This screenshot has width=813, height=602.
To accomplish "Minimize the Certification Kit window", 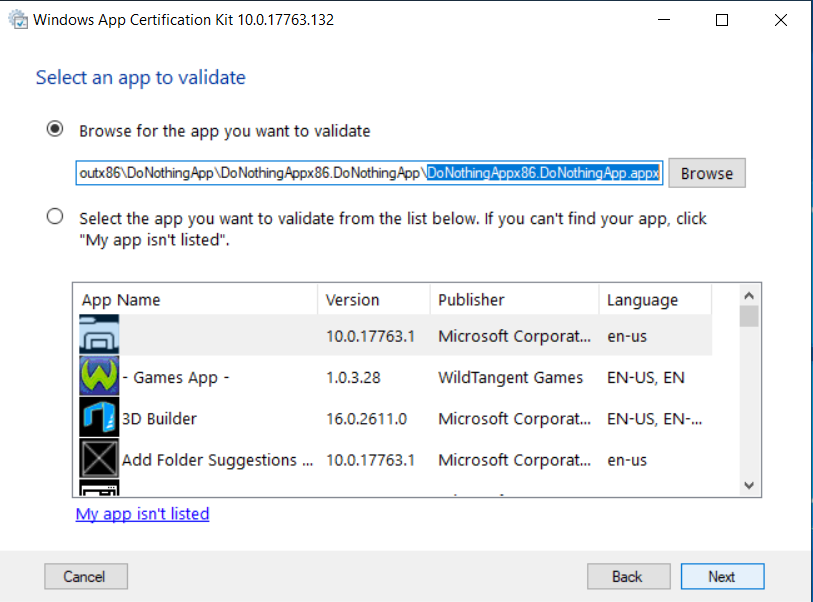I will tap(664, 20).
